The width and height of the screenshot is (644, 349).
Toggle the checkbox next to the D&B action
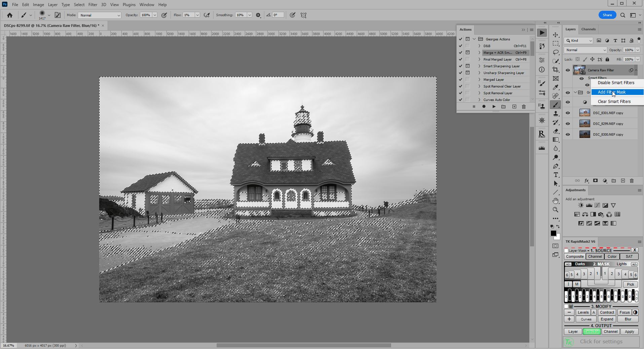click(x=460, y=46)
